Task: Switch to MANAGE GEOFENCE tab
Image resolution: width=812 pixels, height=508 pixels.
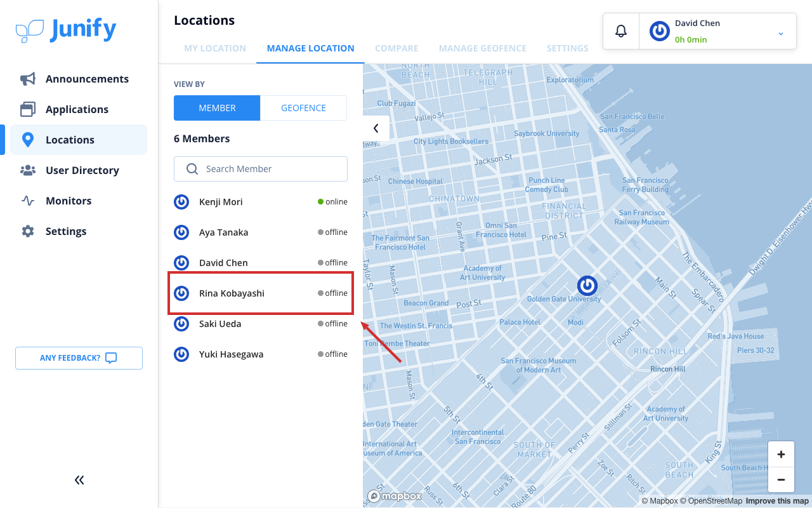Action: [483, 48]
